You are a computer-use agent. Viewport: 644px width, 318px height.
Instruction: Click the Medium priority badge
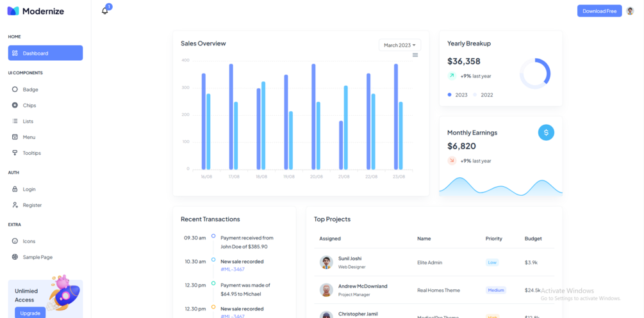click(x=496, y=290)
